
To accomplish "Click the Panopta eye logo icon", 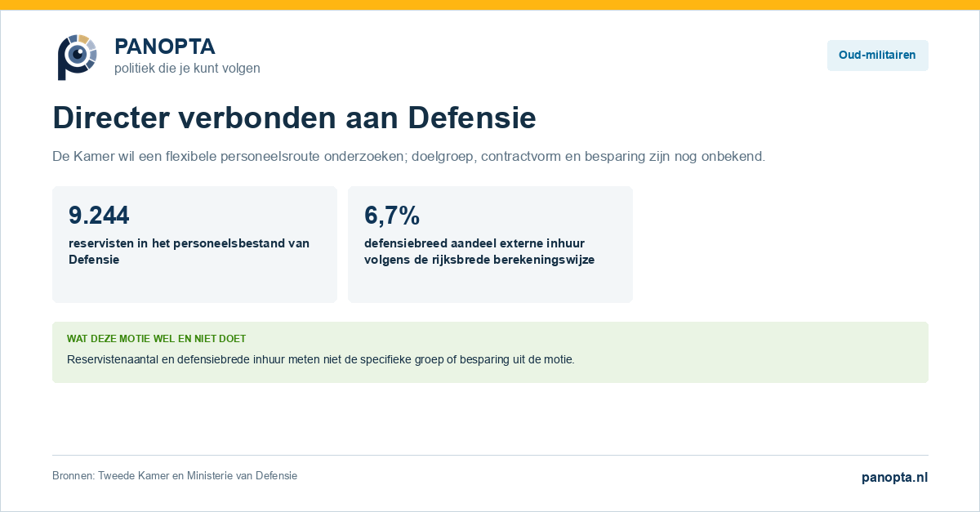I will 77,57.
